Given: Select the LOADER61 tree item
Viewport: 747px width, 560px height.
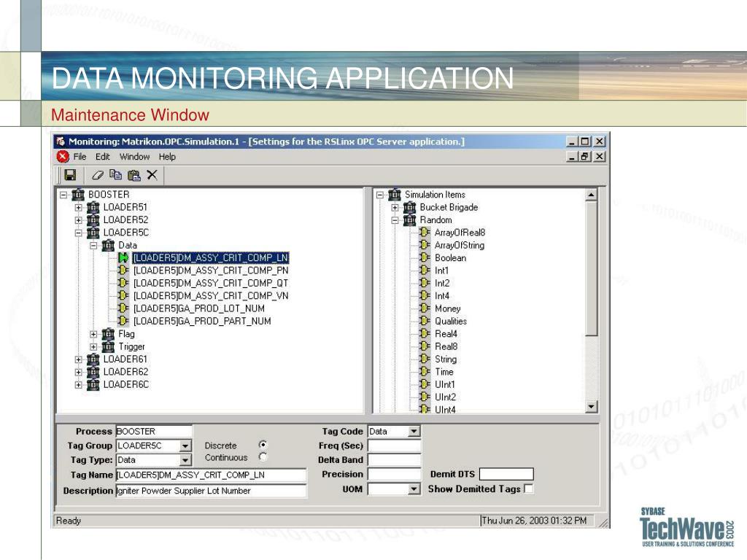Looking at the screenshot, I should click(x=125, y=359).
